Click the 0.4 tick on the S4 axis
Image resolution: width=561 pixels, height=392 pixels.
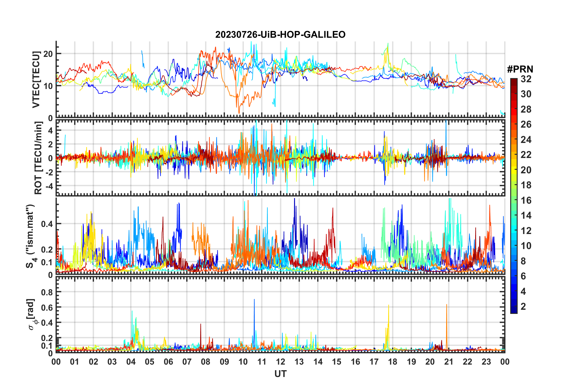coord(47,224)
